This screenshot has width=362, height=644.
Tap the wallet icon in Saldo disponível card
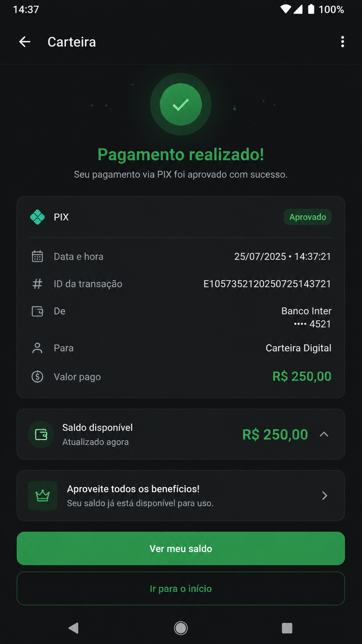coord(41,434)
